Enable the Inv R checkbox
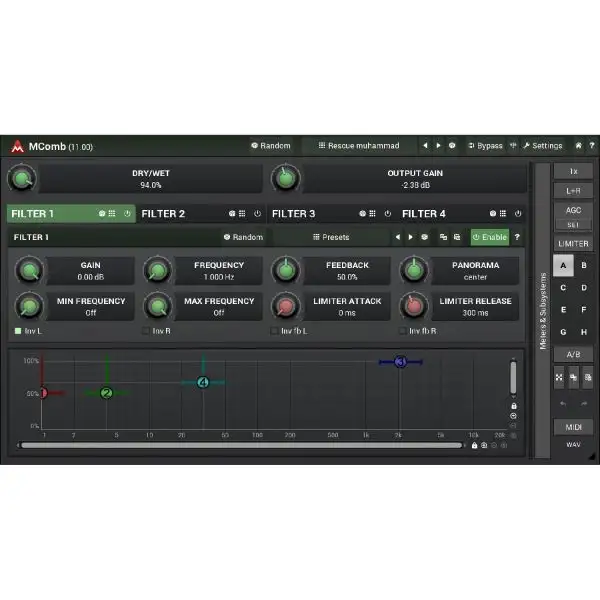 coord(146,330)
